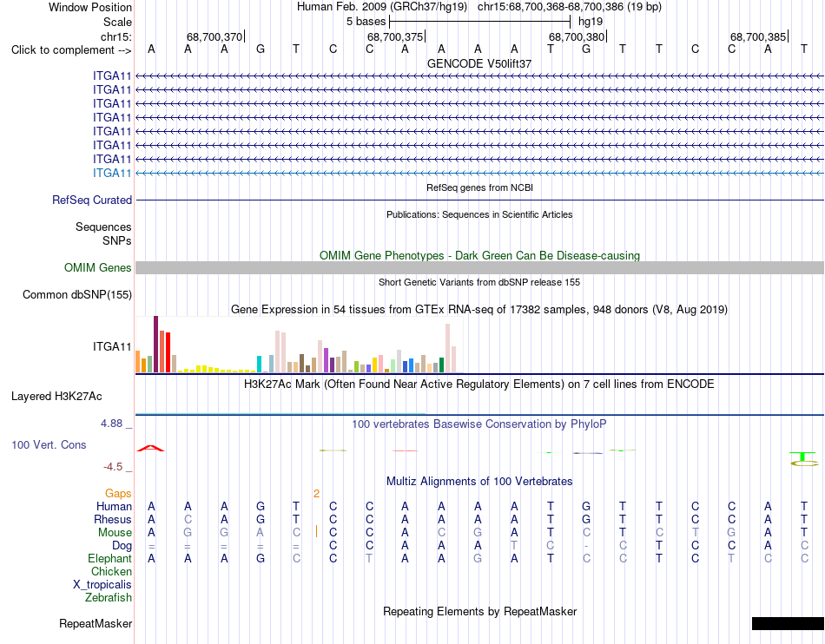Screen dimensions: 825x644
Task: Click the SNPs track label
Action: coord(117,240)
